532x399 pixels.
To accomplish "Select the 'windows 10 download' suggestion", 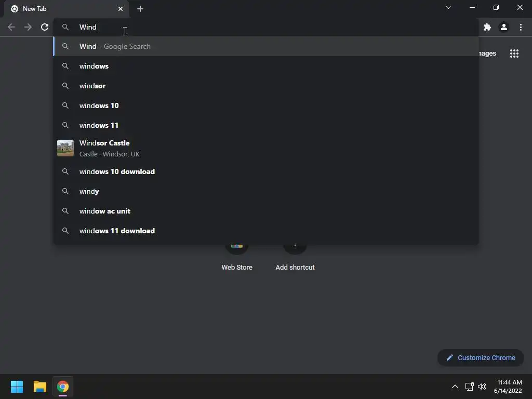I will (267, 171).
